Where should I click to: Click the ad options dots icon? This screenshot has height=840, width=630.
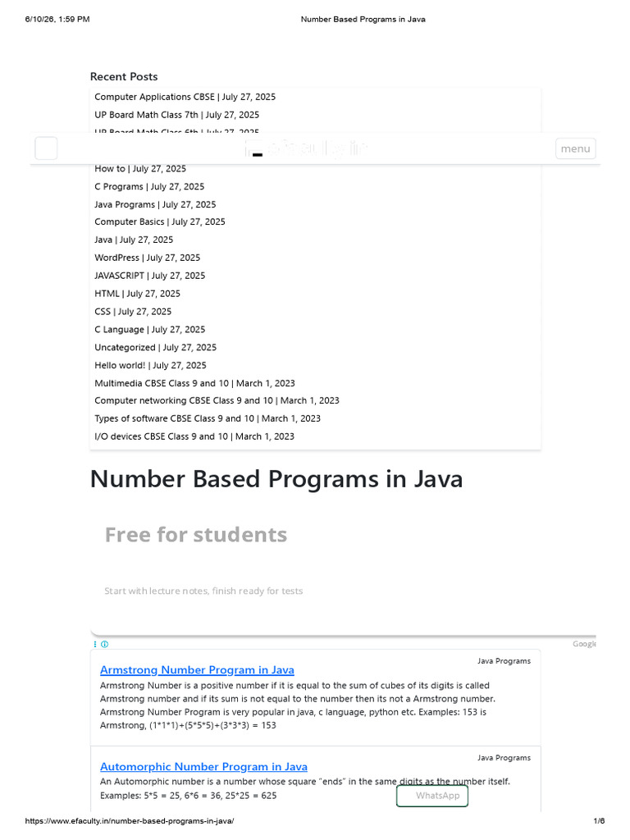pyautogui.click(x=95, y=645)
